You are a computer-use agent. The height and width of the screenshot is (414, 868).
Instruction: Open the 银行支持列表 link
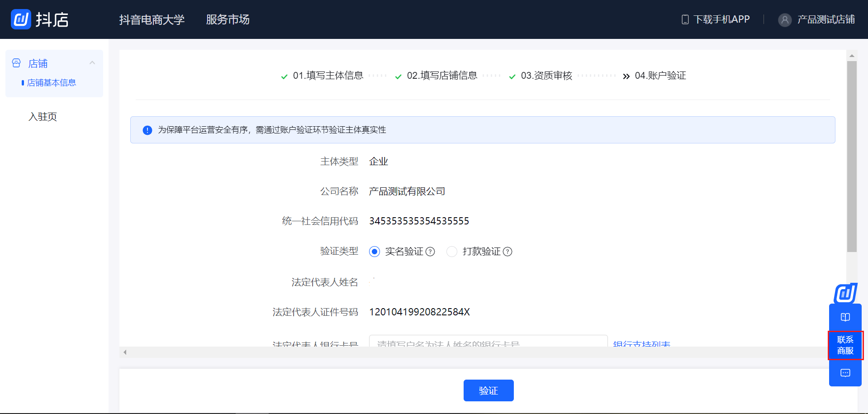point(641,343)
